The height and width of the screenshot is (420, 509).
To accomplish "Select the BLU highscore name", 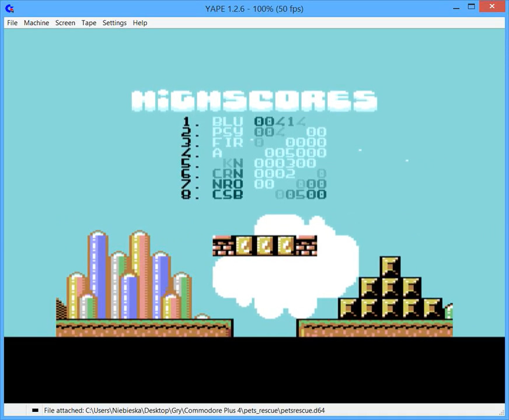I will pyautogui.click(x=228, y=121).
